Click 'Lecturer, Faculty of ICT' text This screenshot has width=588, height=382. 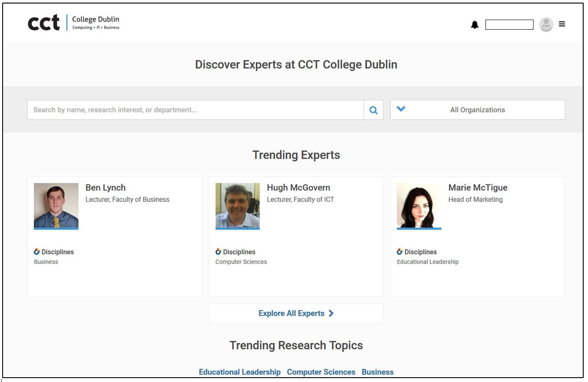301,199
